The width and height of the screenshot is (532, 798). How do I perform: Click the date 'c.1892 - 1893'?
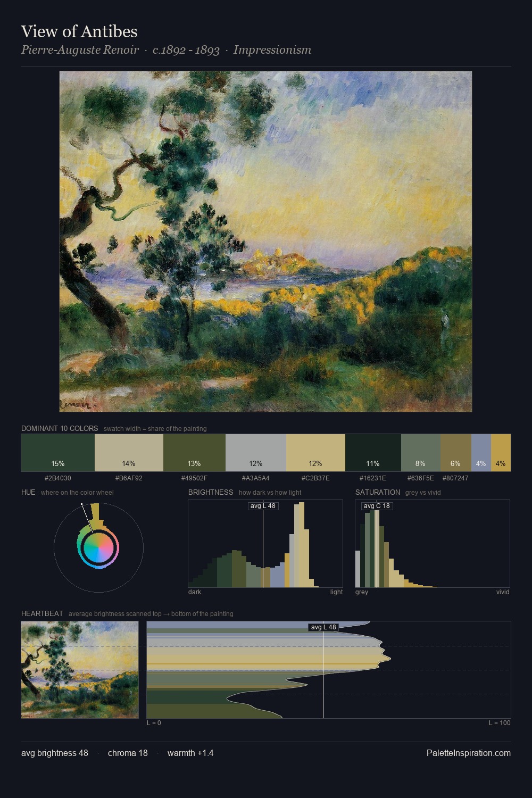[186, 50]
